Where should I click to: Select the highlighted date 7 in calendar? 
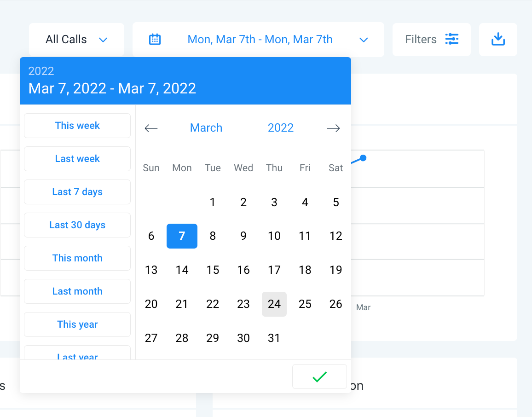tap(182, 236)
